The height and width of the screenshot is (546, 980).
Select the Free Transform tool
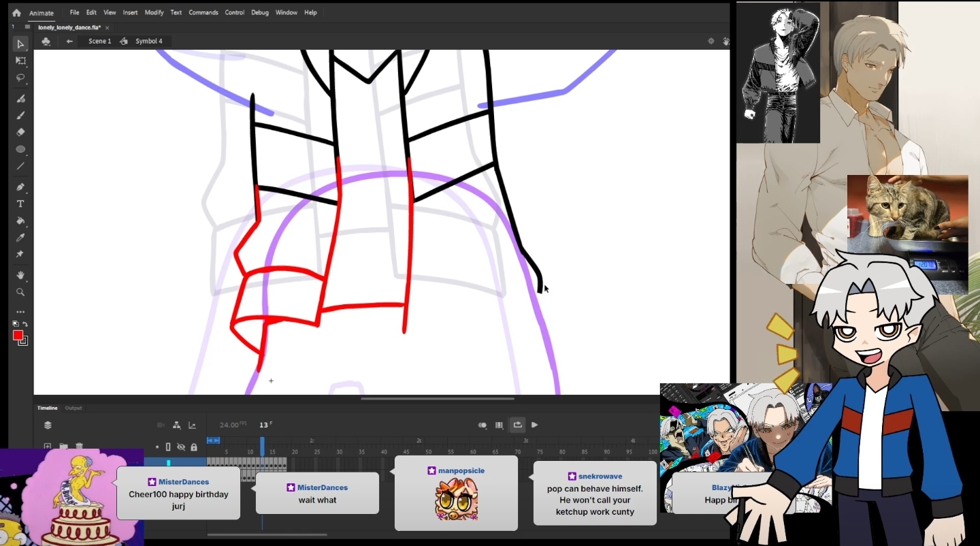point(20,61)
